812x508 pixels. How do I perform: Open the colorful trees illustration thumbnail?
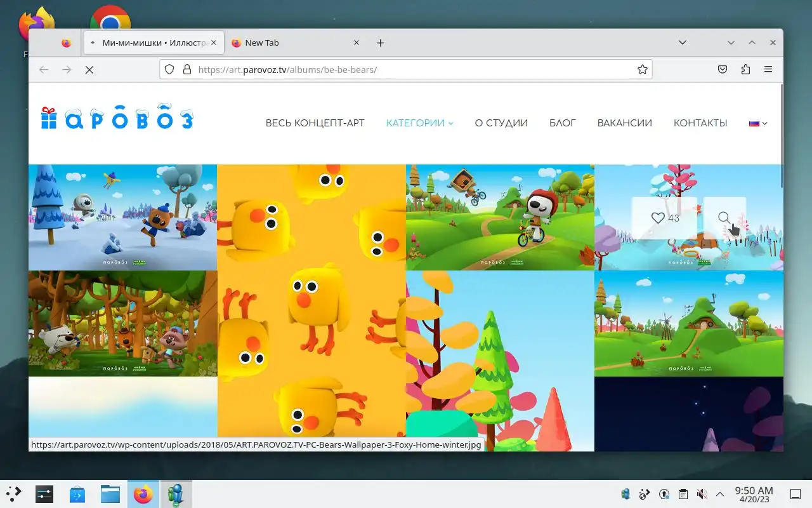(x=500, y=361)
